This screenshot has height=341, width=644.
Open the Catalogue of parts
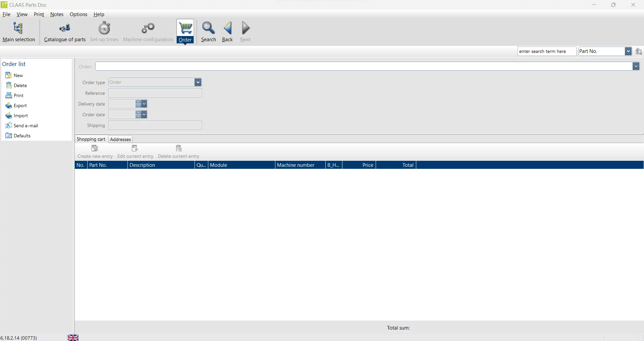[65, 32]
